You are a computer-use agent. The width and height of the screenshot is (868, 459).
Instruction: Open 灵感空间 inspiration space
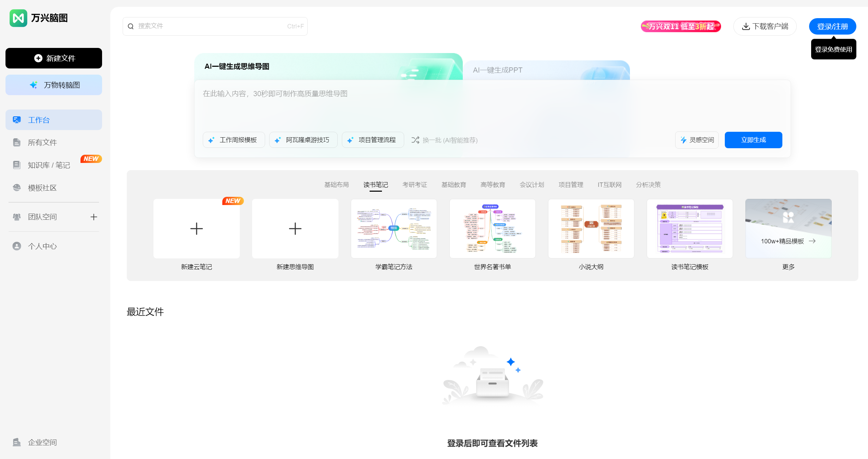click(x=696, y=140)
